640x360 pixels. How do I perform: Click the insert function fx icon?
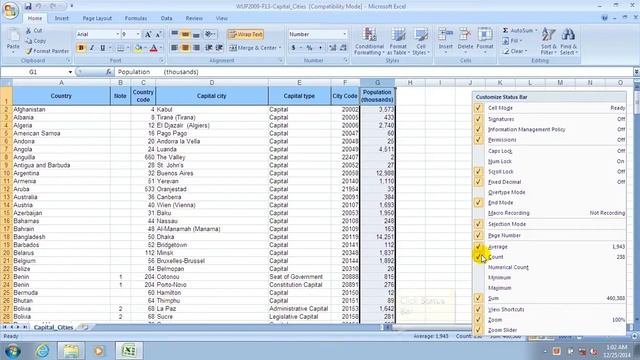click(x=109, y=72)
